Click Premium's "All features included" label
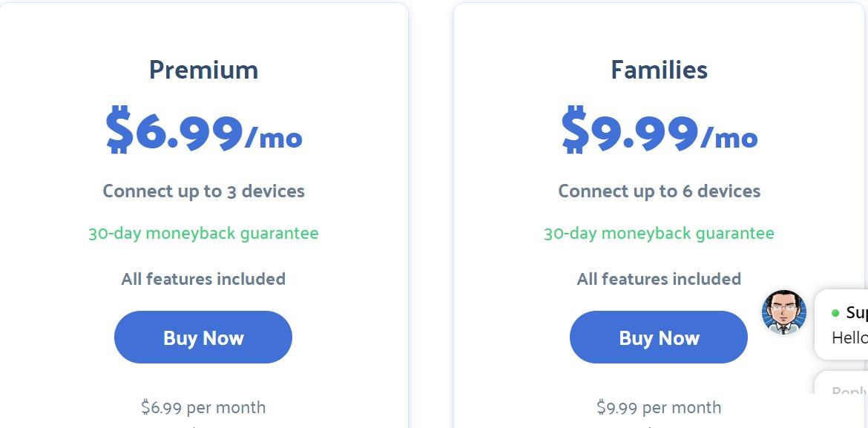The width and height of the screenshot is (868, 428). [x=203, y=278]
